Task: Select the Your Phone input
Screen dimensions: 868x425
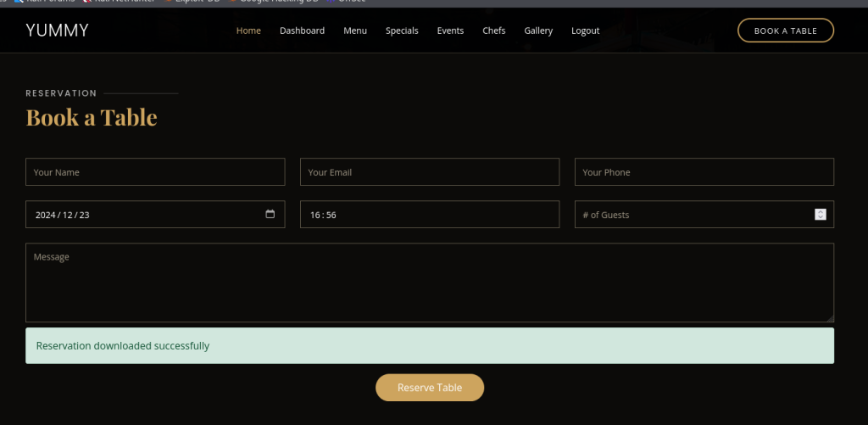Action: click(704, 172)
